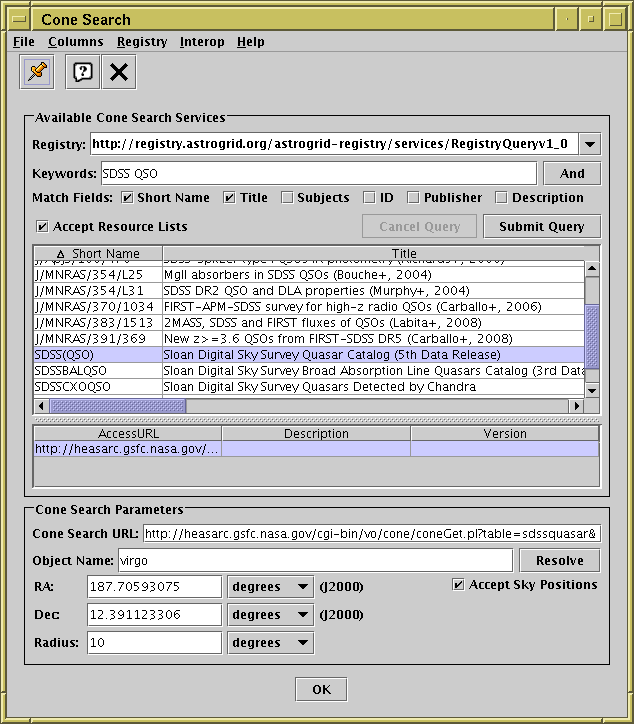Image resolution: width=634 pixels, height=724 pixels.
Task: Toggle the Title match field checkbox
Action: (229, 198)
